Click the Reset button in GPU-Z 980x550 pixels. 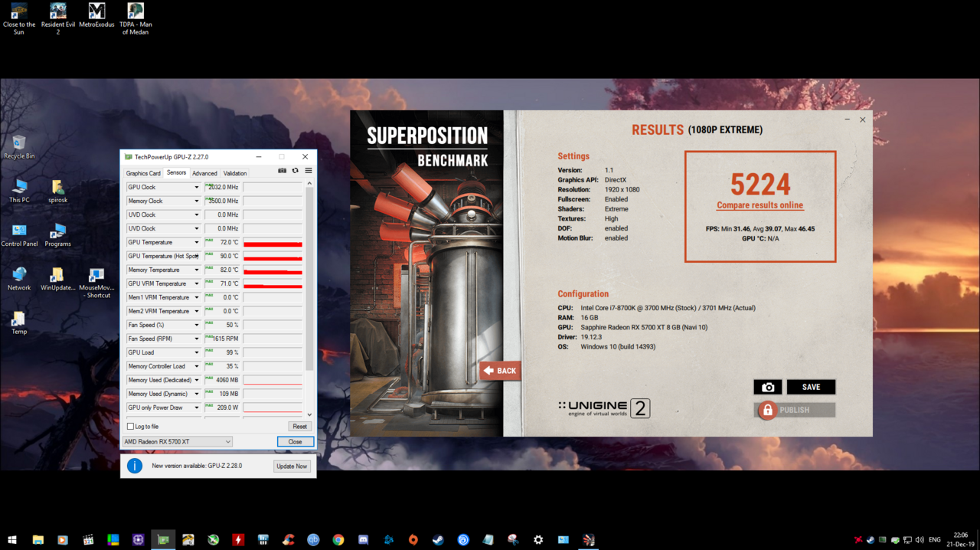[x=299, y=427]
